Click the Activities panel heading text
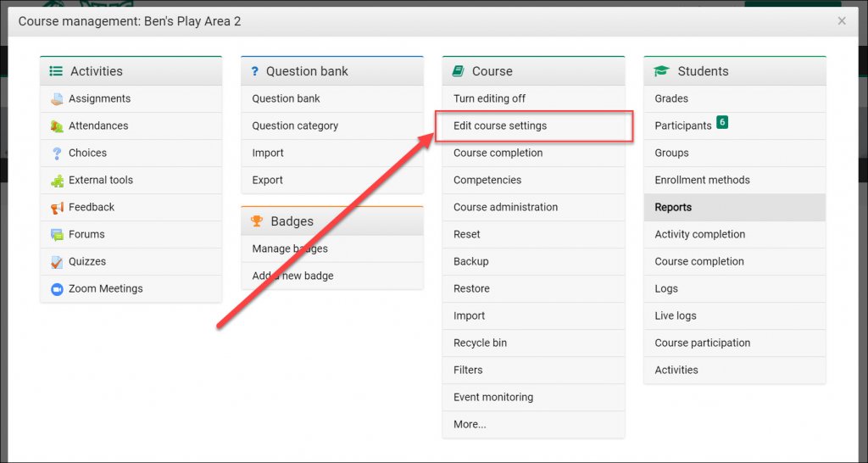The height and width of the screenshot is (463, 868). point(97,71)
